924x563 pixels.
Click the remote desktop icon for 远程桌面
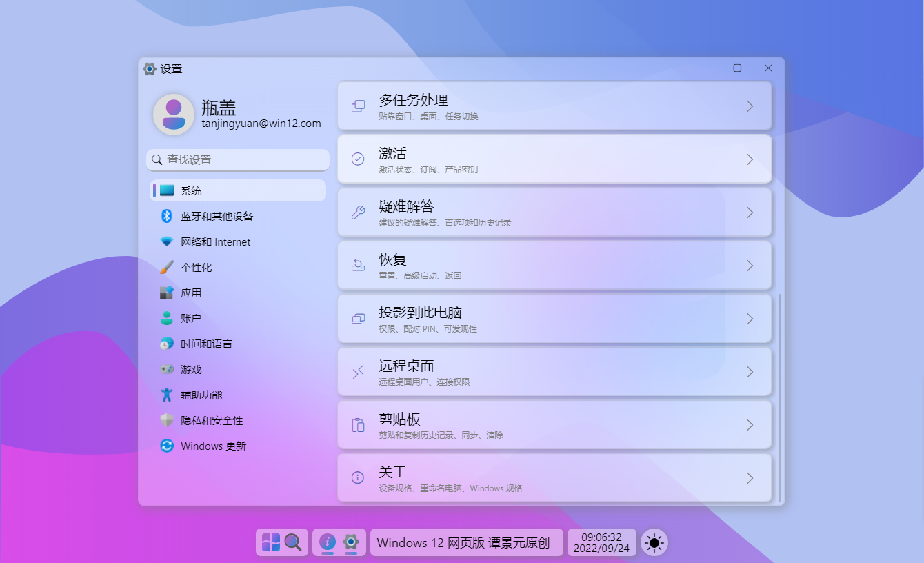pyautogui.click(x=358, y=372)
